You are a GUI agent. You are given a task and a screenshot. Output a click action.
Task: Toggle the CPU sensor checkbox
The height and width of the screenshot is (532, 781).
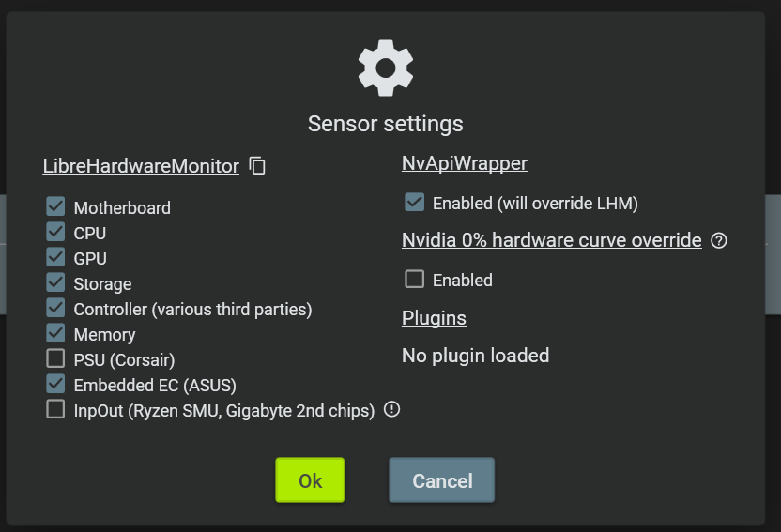point(56,232)
